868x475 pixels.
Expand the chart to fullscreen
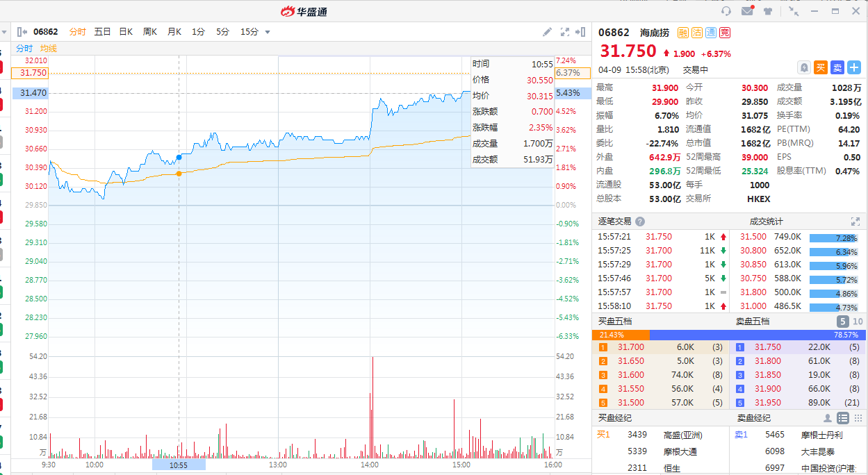tap(564, 32)
